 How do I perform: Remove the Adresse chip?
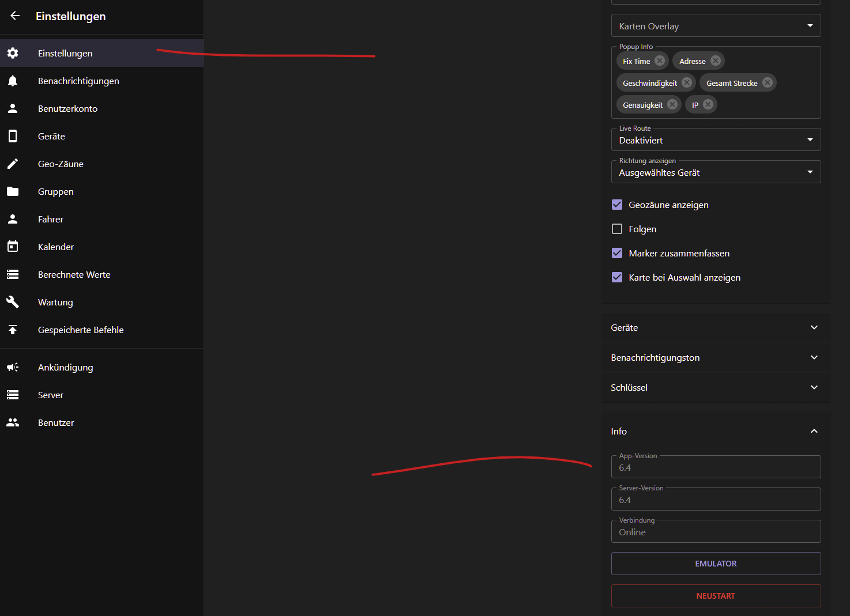716,61
